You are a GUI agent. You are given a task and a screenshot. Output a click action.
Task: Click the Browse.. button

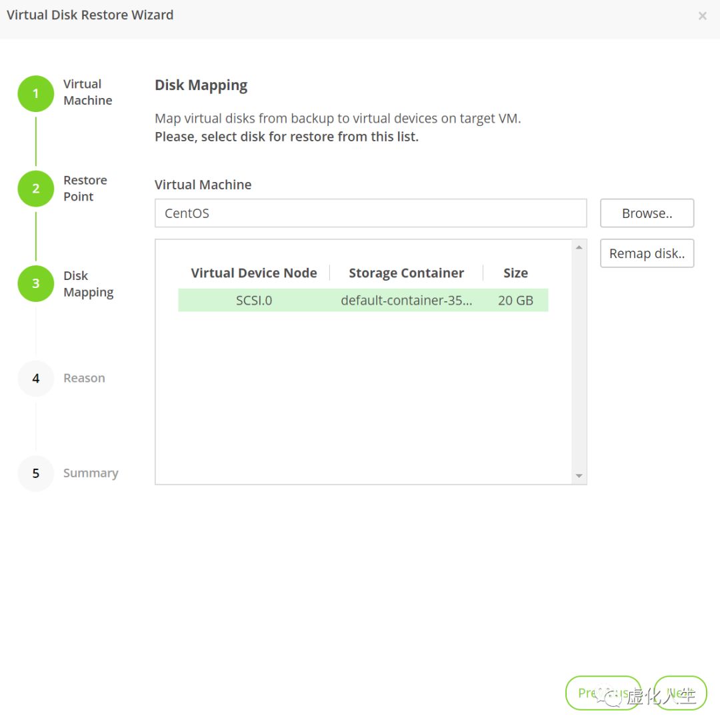(647, 213)
